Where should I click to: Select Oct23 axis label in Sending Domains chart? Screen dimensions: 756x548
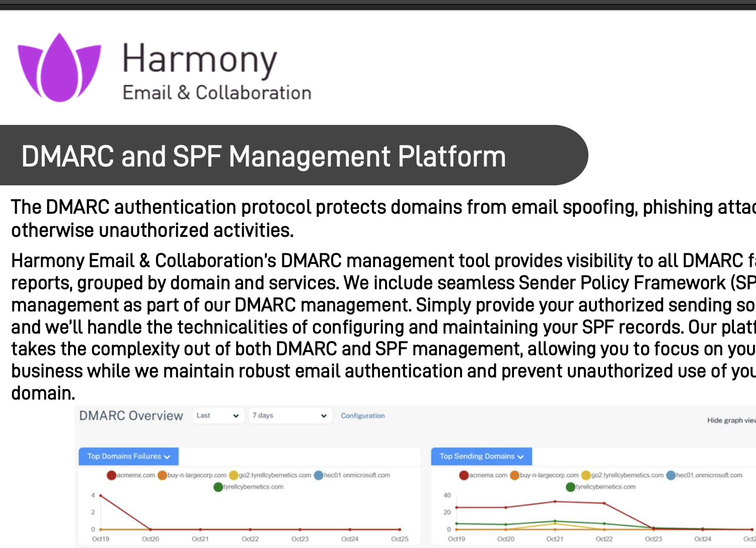654,539
